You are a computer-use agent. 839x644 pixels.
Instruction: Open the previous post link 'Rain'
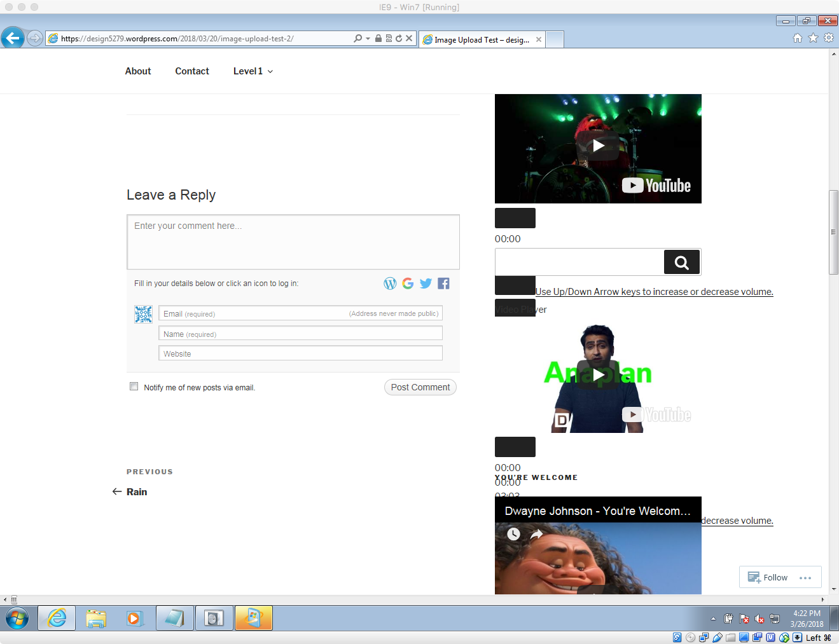coord(137,492)
